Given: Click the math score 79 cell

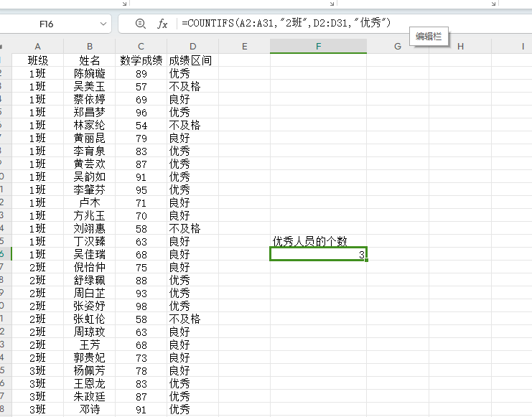Looking at the screenshot, I should point(141,138).
